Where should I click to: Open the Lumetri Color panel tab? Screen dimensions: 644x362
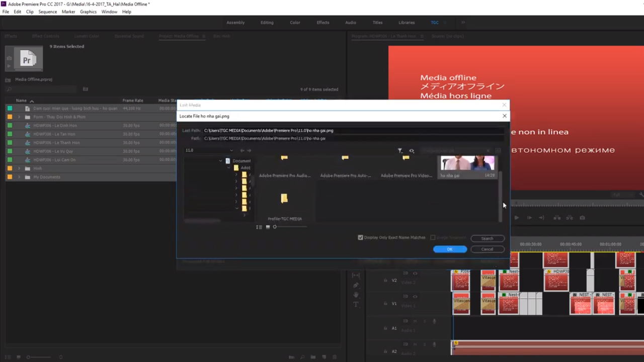pyautogui.click(x=87, y=36)
